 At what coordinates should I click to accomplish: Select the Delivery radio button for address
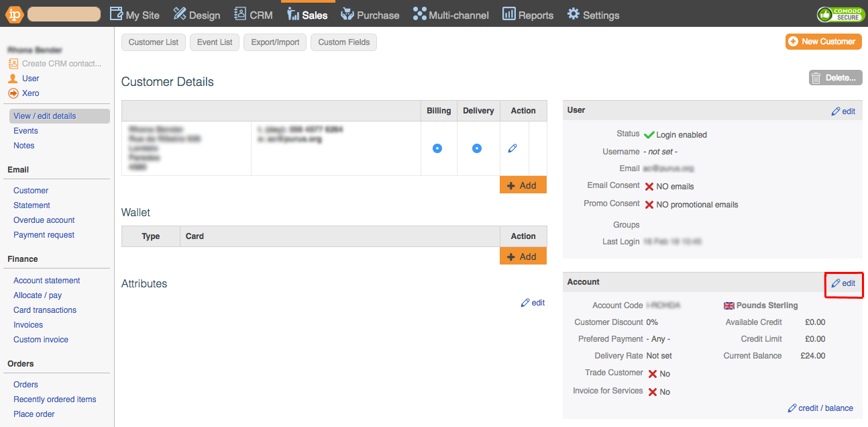pos(477,148)
